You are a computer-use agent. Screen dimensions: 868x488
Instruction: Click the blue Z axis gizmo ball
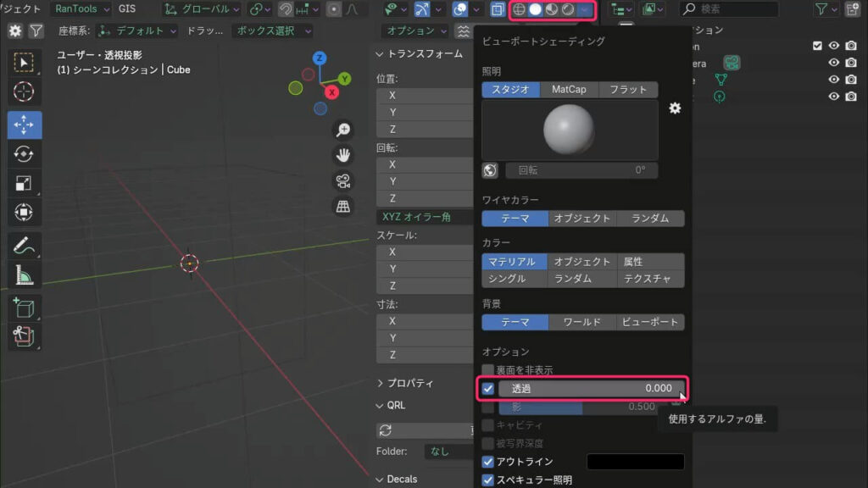(x=320, y=58)
